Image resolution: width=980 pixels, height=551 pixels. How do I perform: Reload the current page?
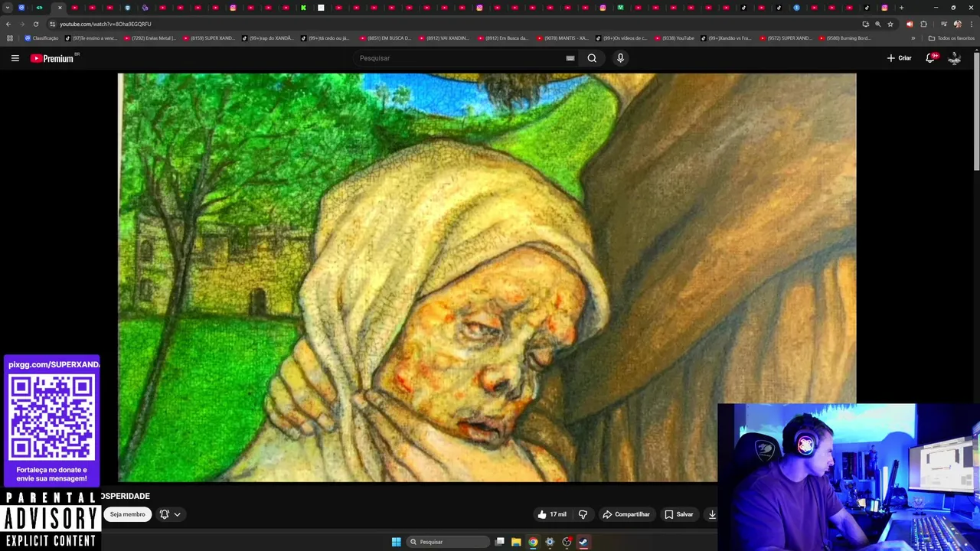35,24
